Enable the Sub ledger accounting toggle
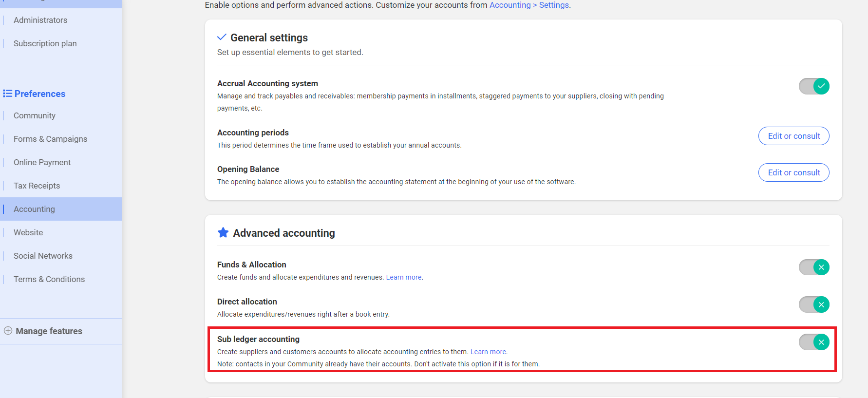868x398 pixels. (x=813, y=342)
